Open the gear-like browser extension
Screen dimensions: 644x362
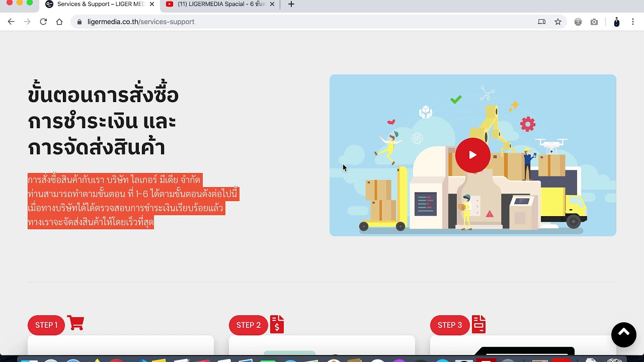pos(578,22)
